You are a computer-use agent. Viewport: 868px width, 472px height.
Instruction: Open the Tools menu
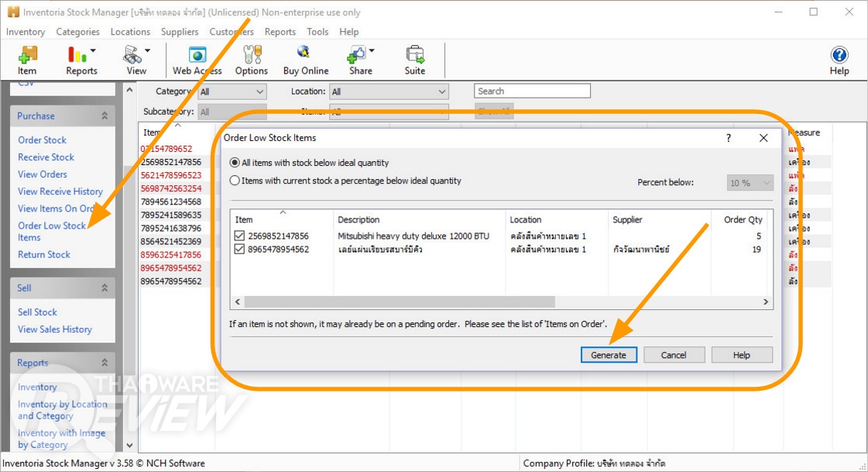(x=317, y=32)
